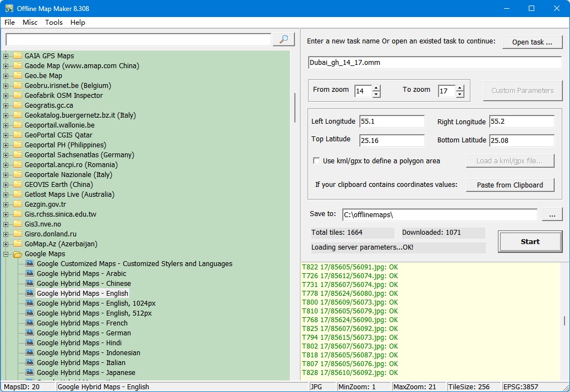The width and height of the screenshot is (570, 392).
Task: Expand Geoportal PH (Philippines) folder
Action: pyautogui.click(x=6, y=145)
